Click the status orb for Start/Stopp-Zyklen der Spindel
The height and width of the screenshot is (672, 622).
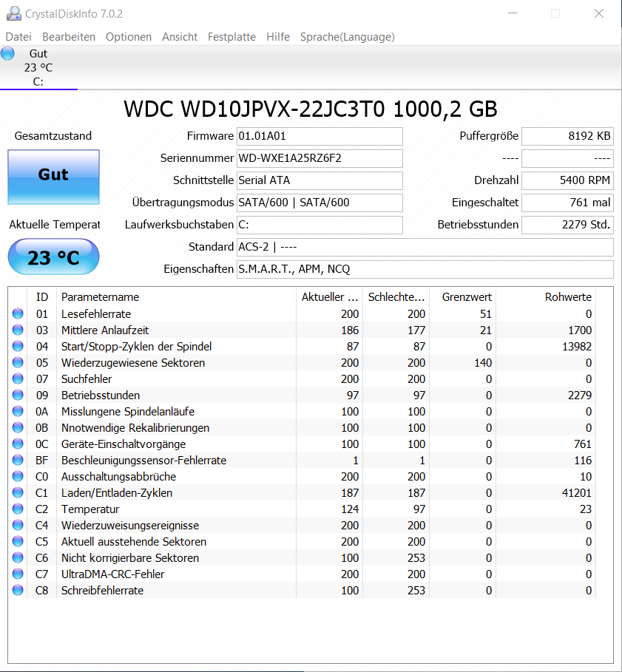(18, 346)
